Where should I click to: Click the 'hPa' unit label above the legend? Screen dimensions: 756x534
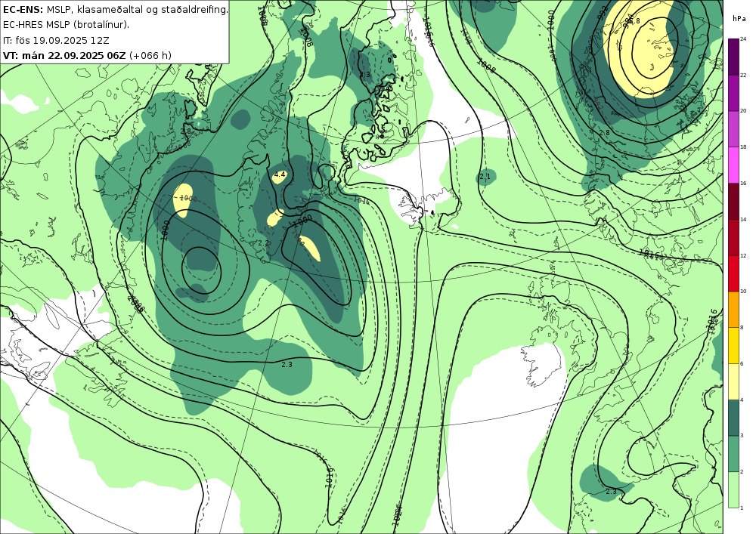click(739, 18)
